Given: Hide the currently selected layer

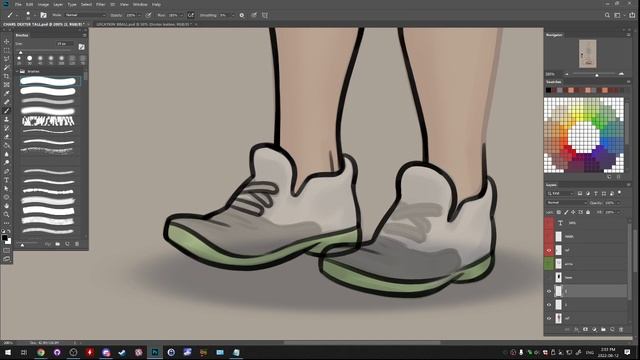Looking at the screenshot, I should pos(549,291).
